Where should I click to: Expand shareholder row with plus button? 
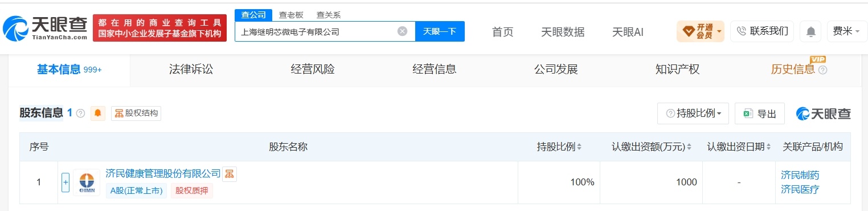[x=65, y=182]
